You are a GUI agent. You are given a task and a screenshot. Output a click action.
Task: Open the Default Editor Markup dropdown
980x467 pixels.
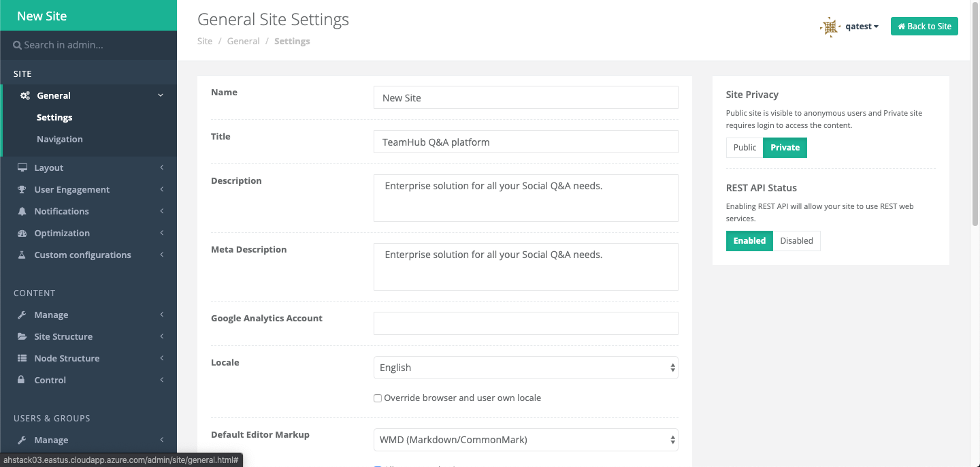point(525,440)
